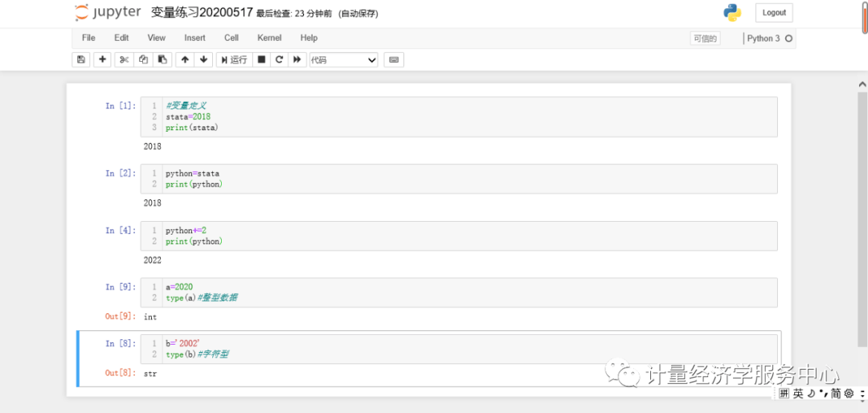Move selected cell up
The height and width of the screenshot is (413, 868).
pos(185,59)
